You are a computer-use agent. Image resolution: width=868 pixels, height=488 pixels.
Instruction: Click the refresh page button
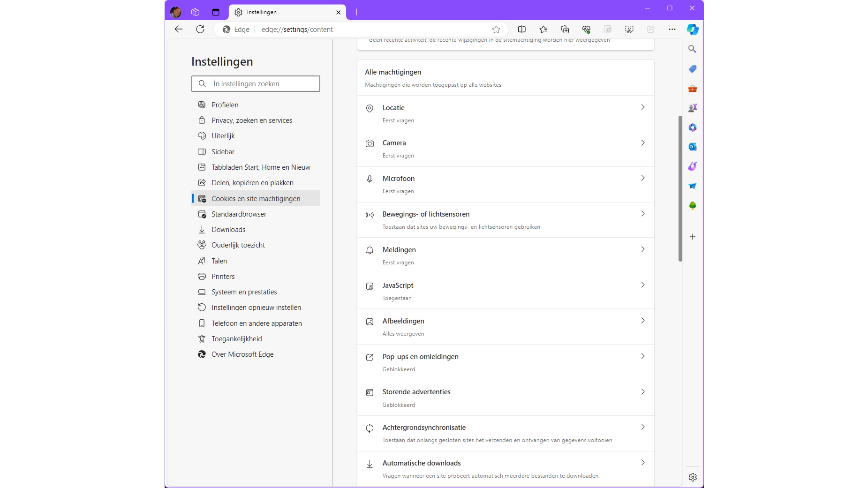tap(200, 29)
